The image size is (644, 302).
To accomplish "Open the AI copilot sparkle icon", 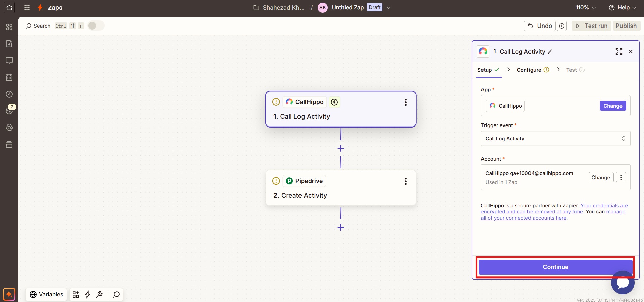I will 9,294.
